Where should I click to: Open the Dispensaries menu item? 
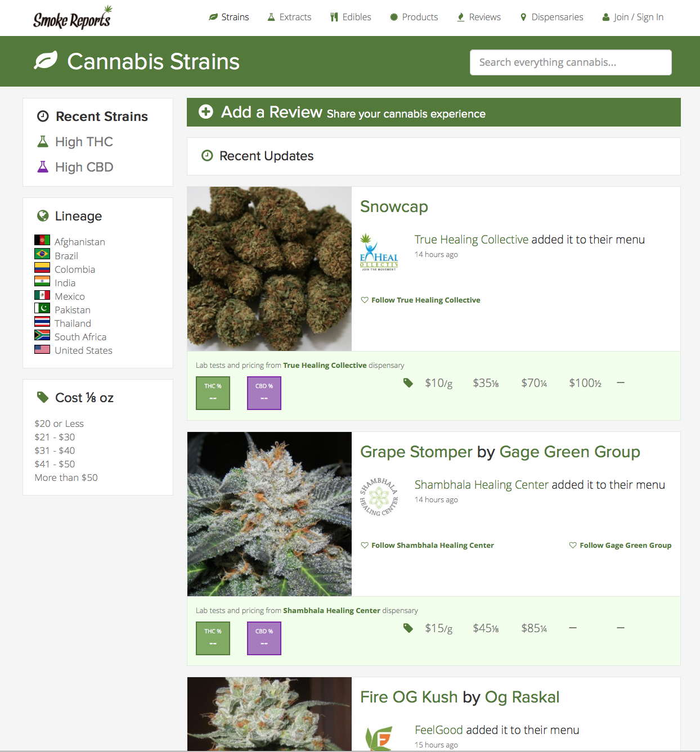point(551,17)
